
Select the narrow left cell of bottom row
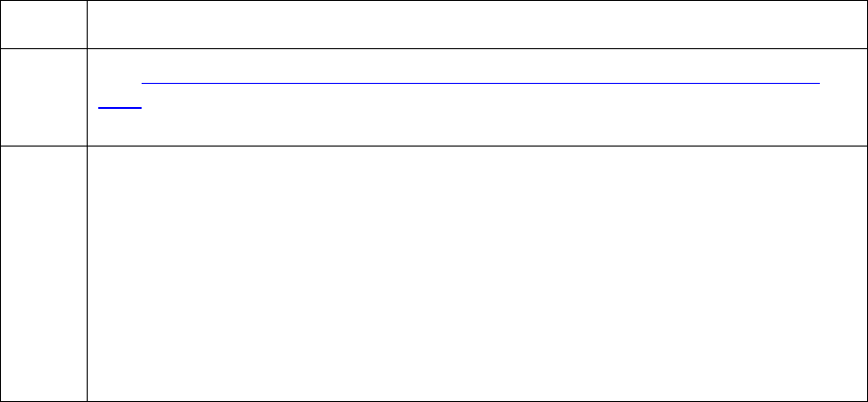(43, 272)
